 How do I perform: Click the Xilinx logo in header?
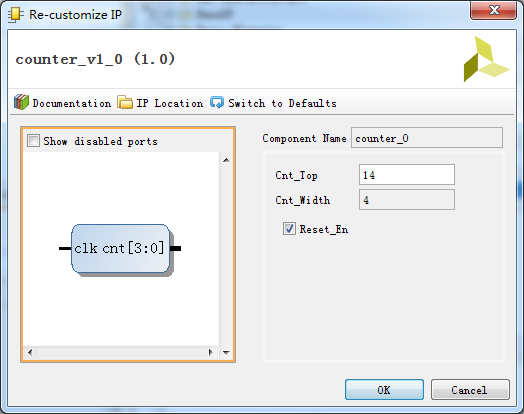coord(486,59)
